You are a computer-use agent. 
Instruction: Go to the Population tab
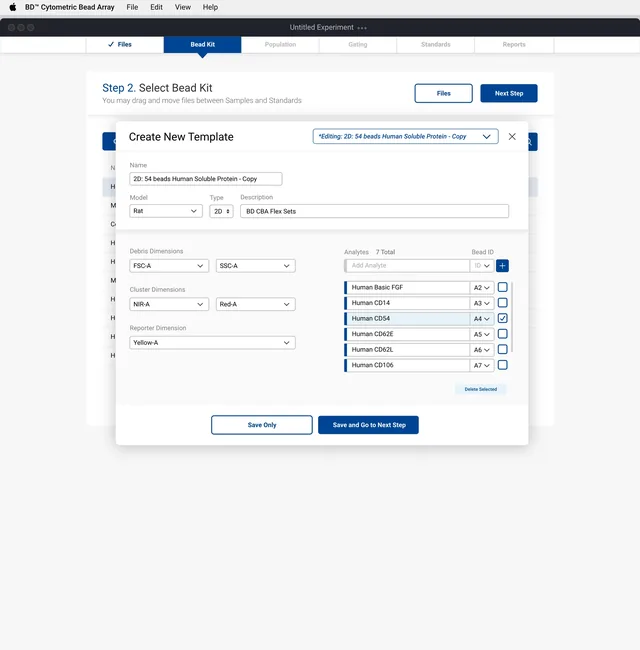coord(280,44)
